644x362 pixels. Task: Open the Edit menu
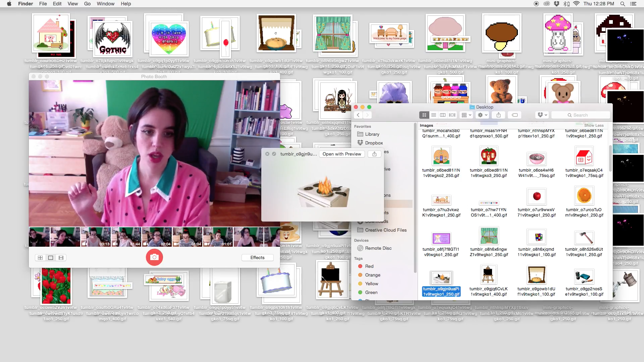tap(57, 4)
